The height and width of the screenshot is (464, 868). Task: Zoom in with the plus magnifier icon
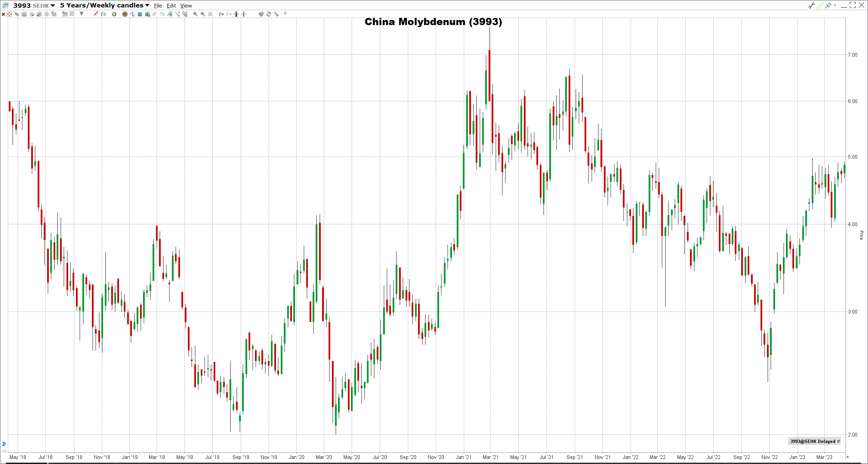[x=195, y=14]
